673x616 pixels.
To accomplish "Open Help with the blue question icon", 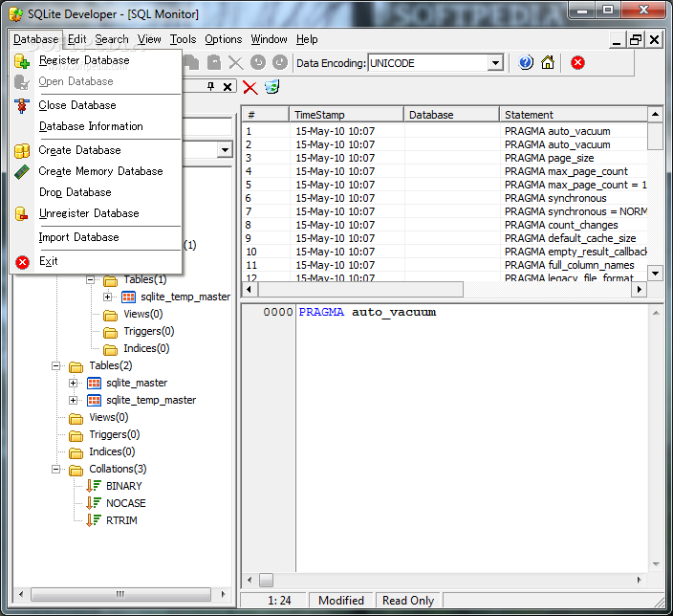I will click(526, 63).
